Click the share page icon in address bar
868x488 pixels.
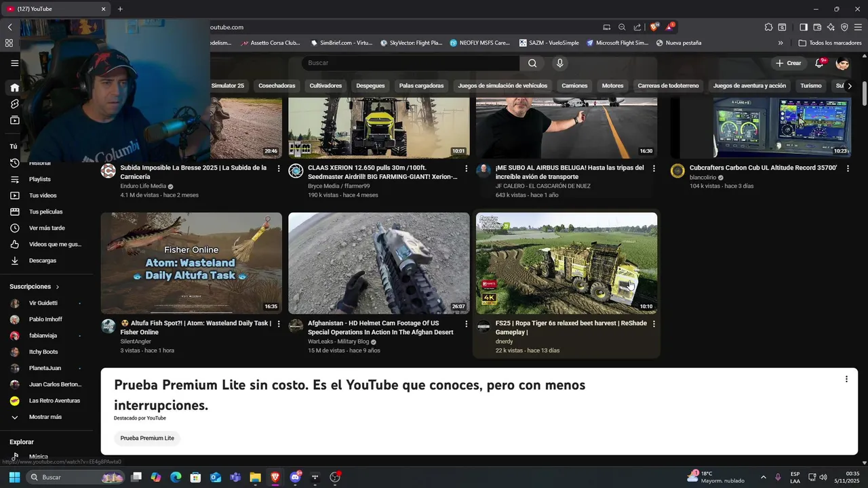(x=637, y=27)
